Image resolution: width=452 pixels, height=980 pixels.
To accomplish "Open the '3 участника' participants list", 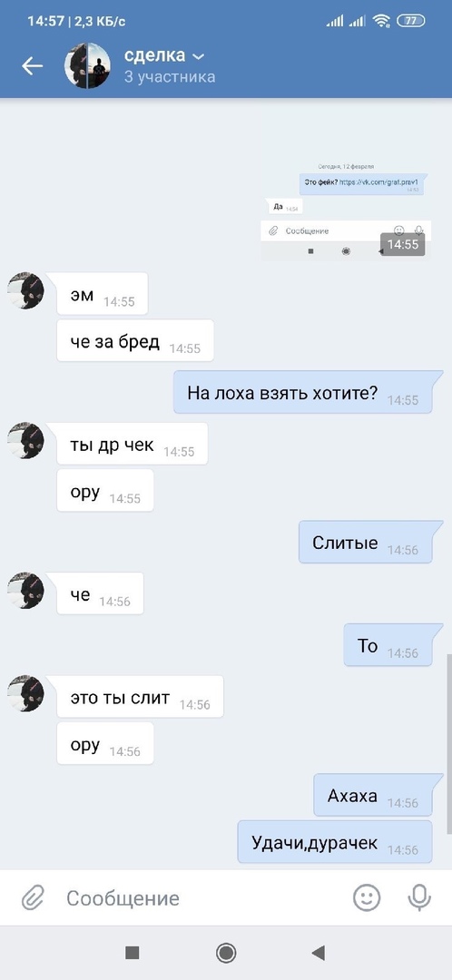I will 170,77.
